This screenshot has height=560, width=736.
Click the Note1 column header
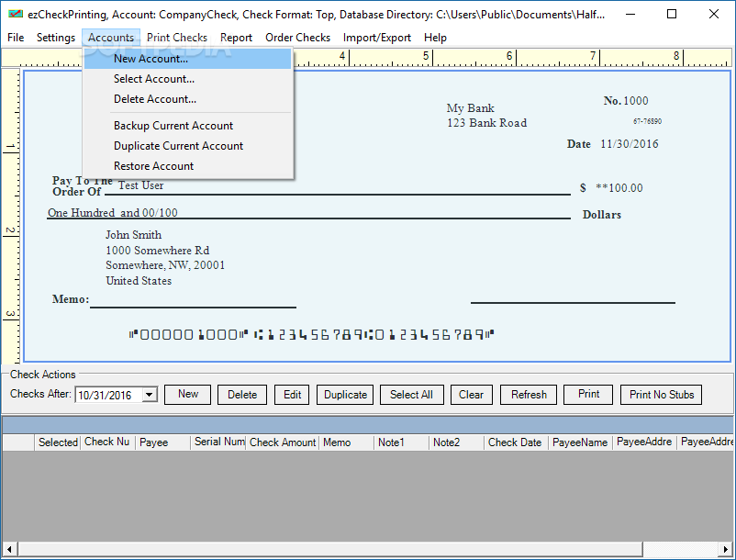401,442
